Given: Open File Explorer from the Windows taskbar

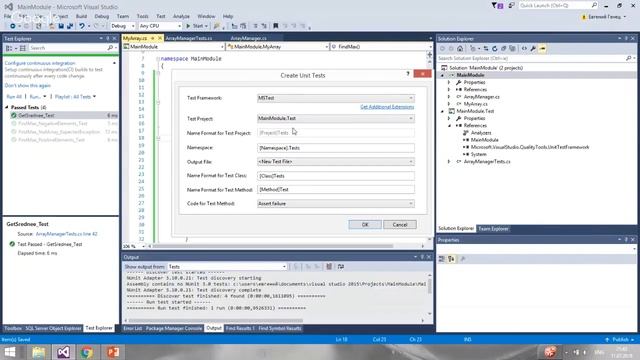Looking at the screenshot, I should point(39,352).
